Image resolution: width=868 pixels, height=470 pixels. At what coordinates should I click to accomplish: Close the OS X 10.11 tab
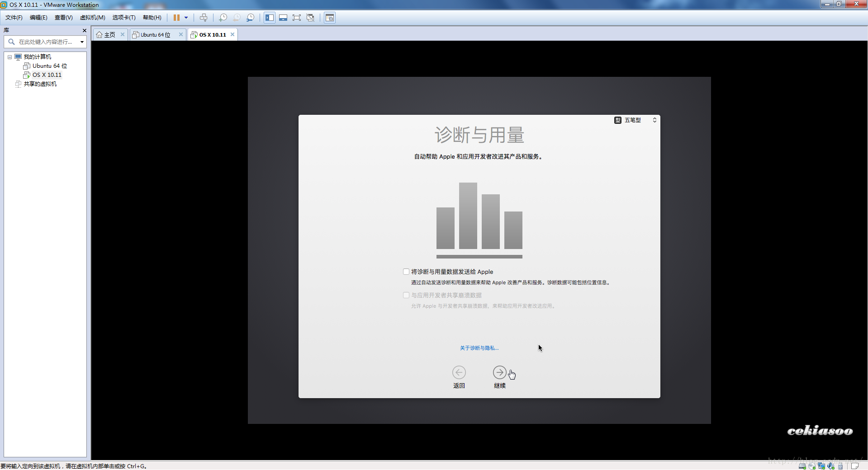click(x=232, y=34)
